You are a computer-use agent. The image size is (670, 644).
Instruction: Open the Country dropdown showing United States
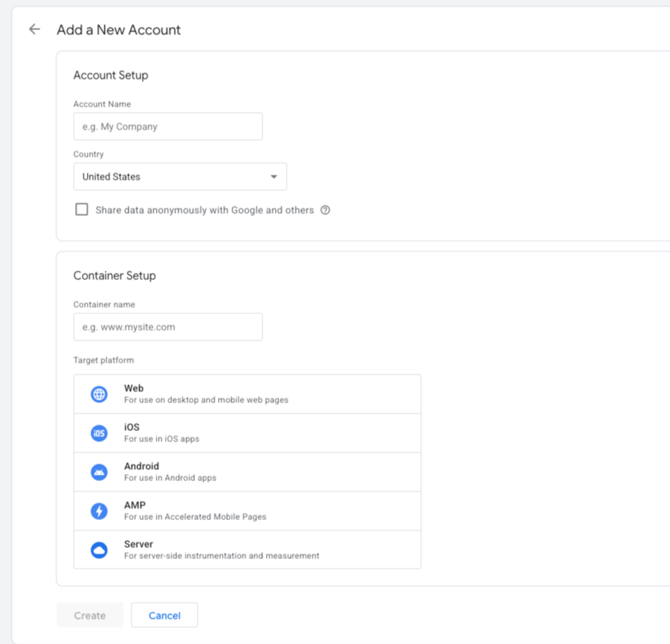(180, 176)
